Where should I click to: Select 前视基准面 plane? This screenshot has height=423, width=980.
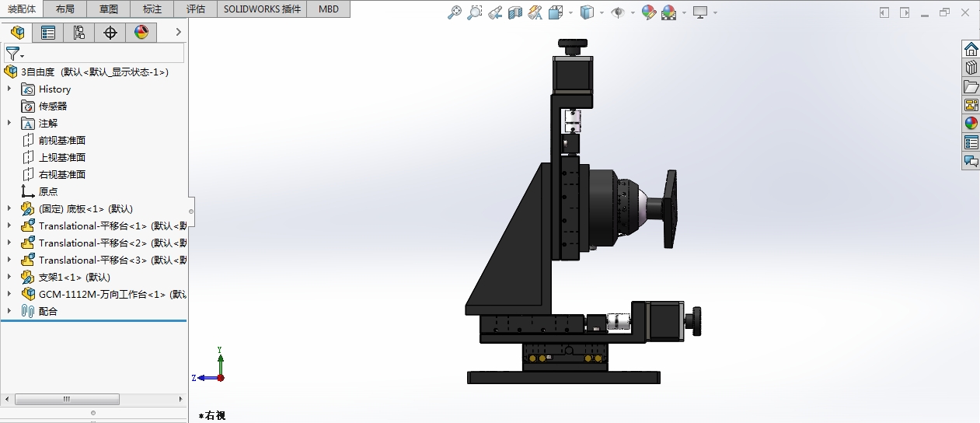tap(54, 140)
